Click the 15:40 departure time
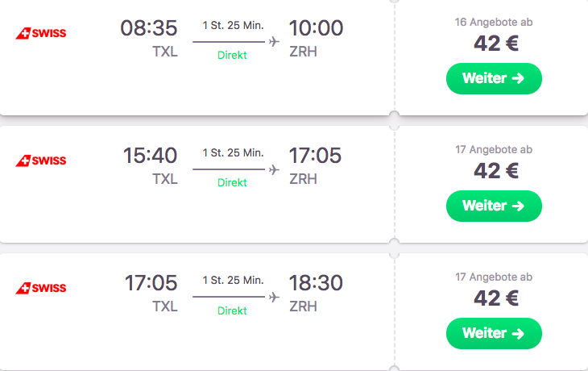 coord(150,156)
